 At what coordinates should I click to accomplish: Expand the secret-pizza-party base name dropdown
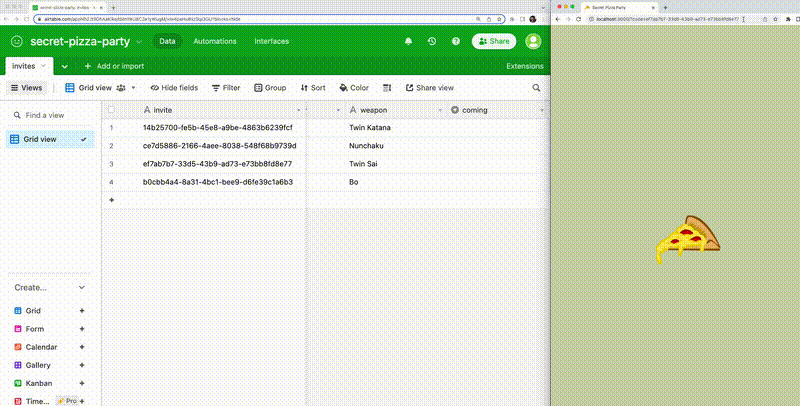click(139, 41)
